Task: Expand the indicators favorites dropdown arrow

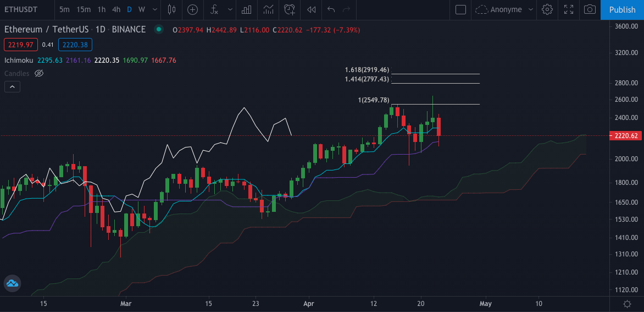Action: click(230, 9)
